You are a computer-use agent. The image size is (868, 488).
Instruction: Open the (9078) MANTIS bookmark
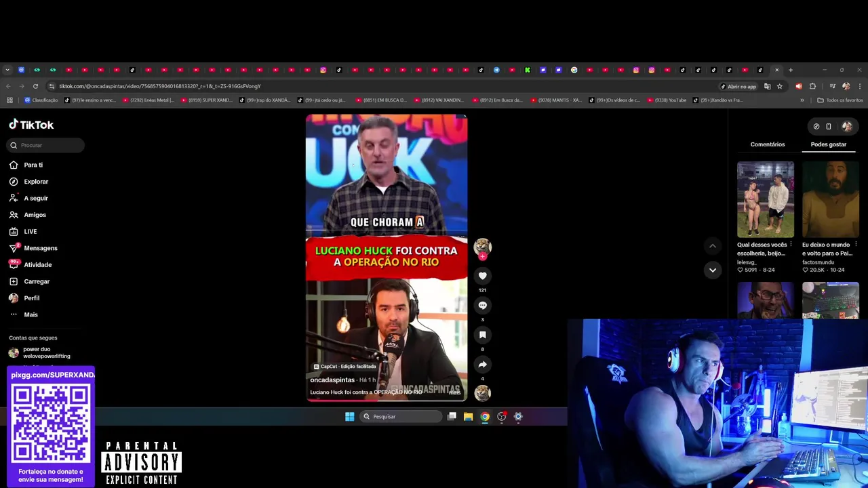click(555, 100)
